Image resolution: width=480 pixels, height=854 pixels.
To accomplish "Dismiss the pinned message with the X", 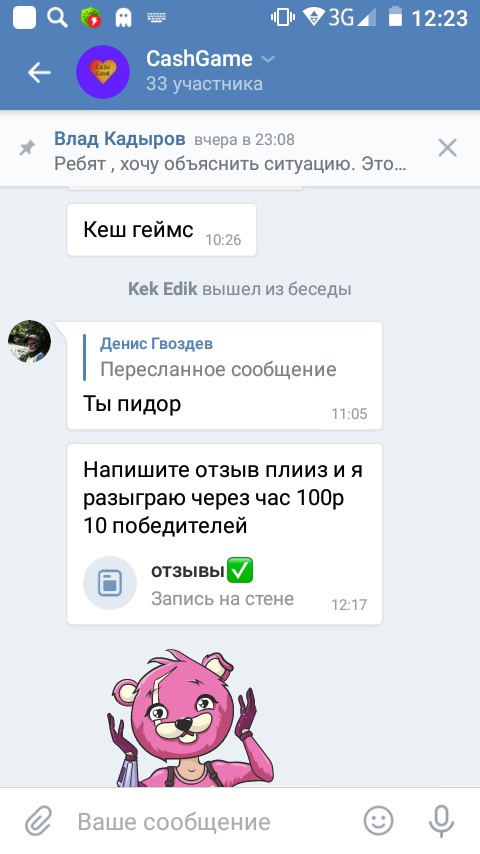I will (447, 148).
